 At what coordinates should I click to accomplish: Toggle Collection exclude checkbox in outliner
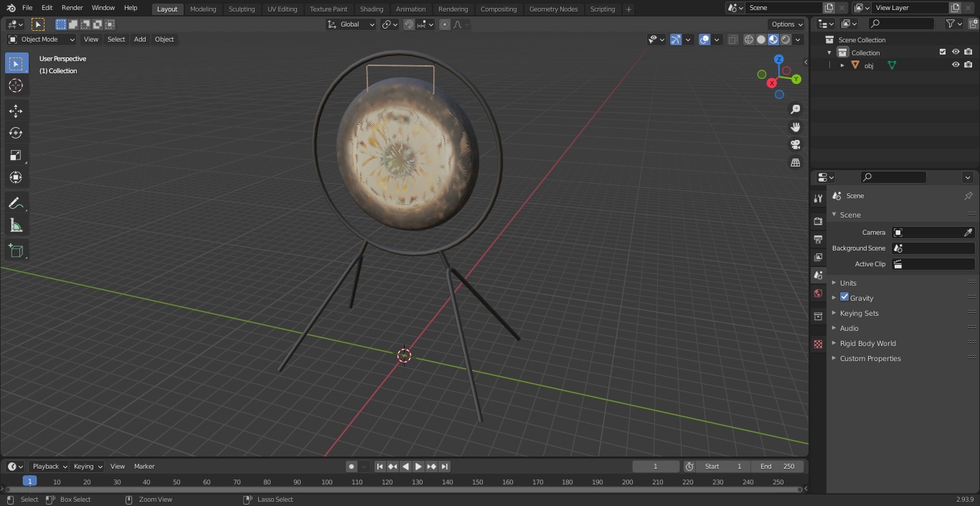(943, 52)
